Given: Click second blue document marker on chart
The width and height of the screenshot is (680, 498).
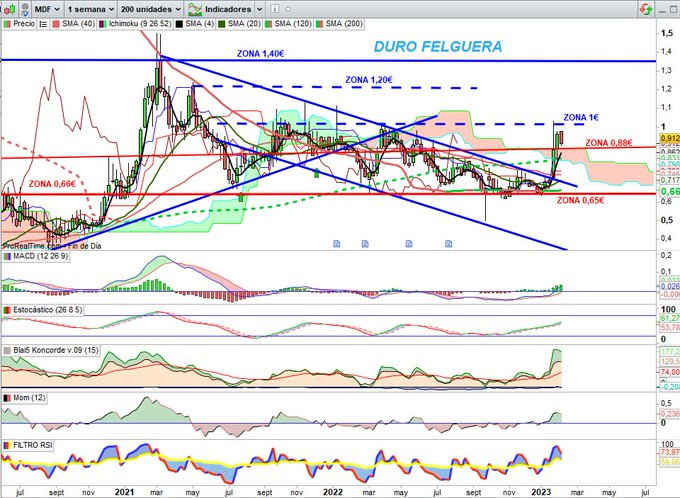Looking at the screenshot, I should pos(365,244).
